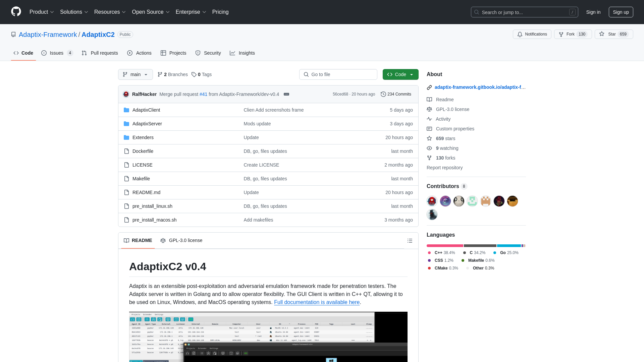644x362 pixels.
Task: Click the branch icon next to 2 Branches
Action: point(160,74)
